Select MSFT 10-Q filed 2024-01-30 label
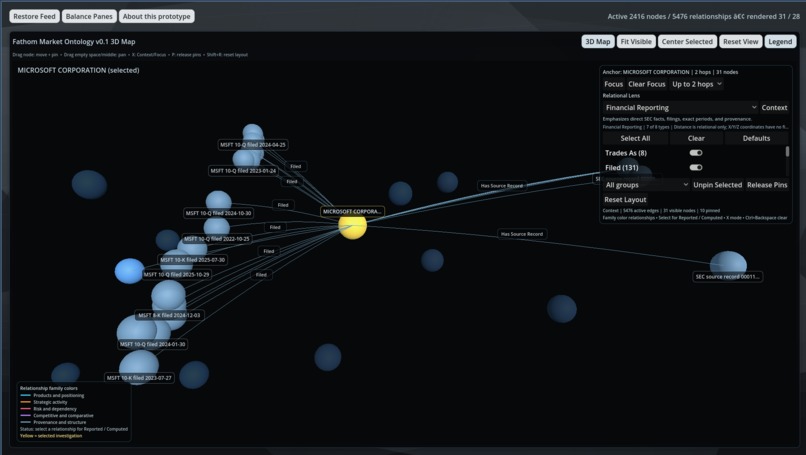This screenshot has width=806, height=455. pyautogui.click(x=153, y=344)
